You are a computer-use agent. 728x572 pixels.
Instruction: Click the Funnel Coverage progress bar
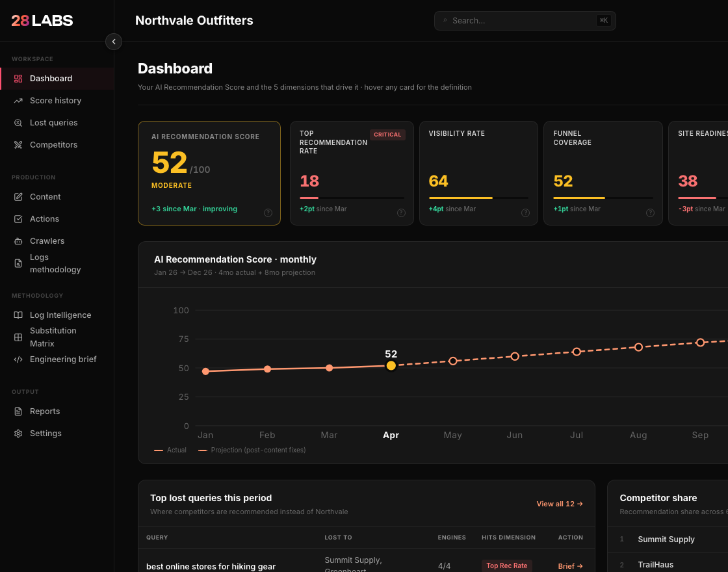pyautogui.click(x=603, y=198)
